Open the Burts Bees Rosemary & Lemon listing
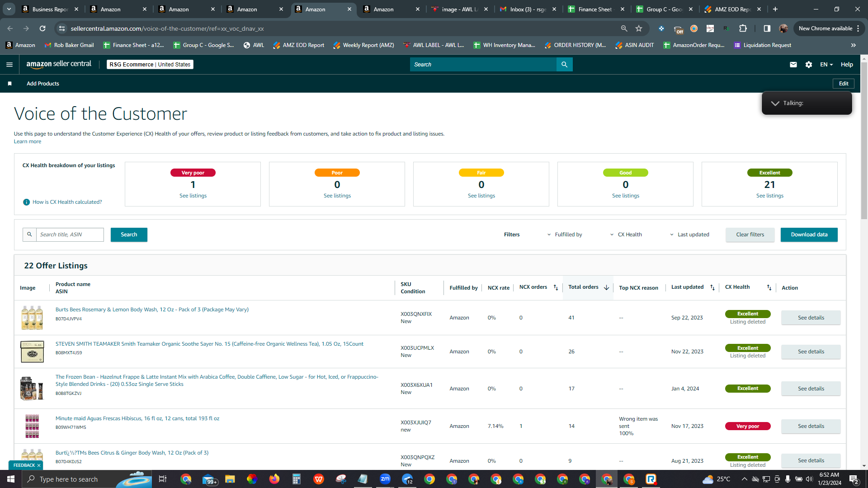This screenshot has height=488, width=868. [152, 310]
